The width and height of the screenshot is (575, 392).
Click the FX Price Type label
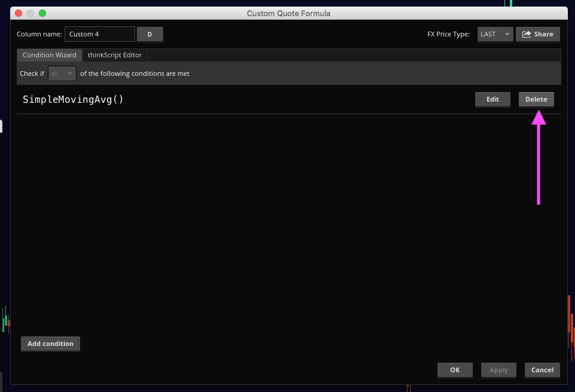pyautogui.click(x=448, y=34)
